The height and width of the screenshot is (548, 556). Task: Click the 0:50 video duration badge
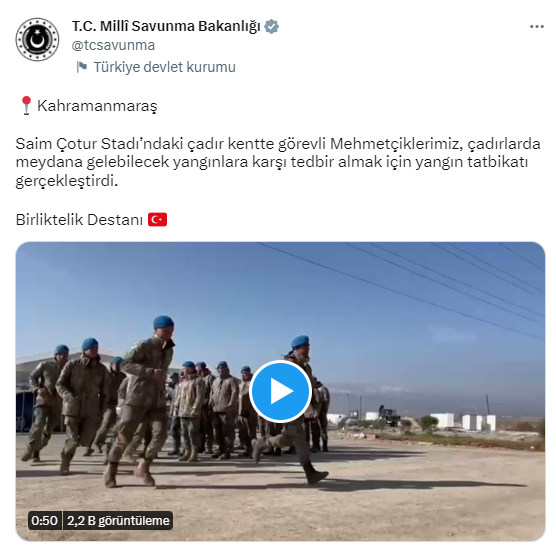(44, 520)
